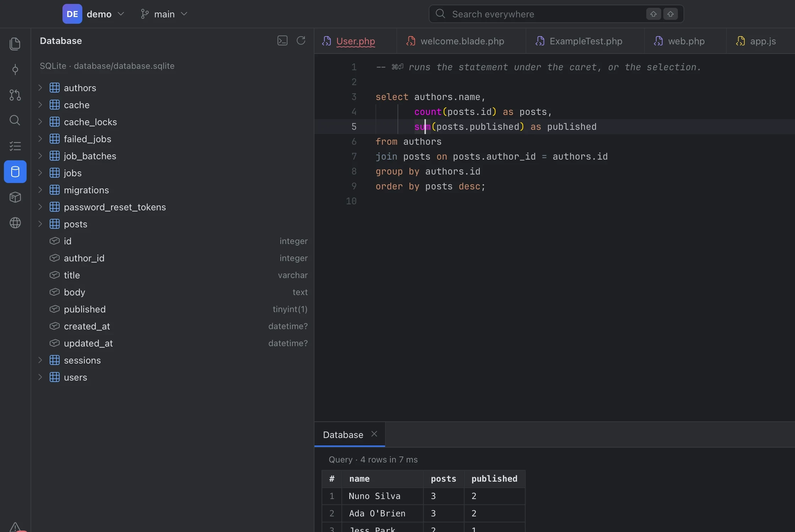Refresh the database schema

click(x=301, y=40)
